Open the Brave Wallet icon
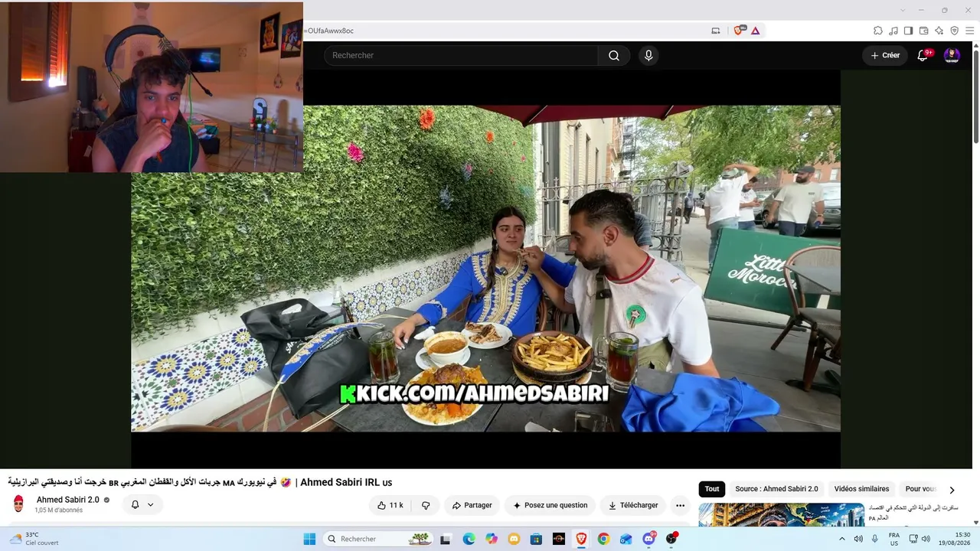Image resolution: width=980 pixels, height=551 pixels. coord(923,31)
